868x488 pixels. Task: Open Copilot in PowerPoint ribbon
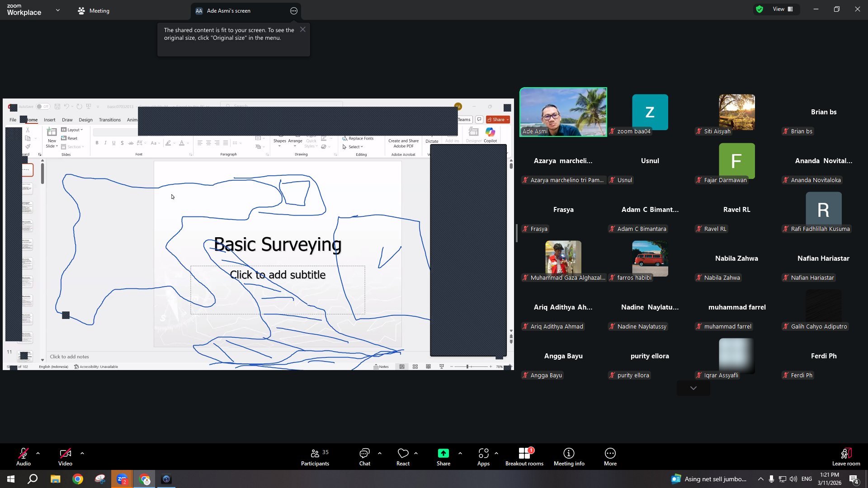(x=490, y=135)
